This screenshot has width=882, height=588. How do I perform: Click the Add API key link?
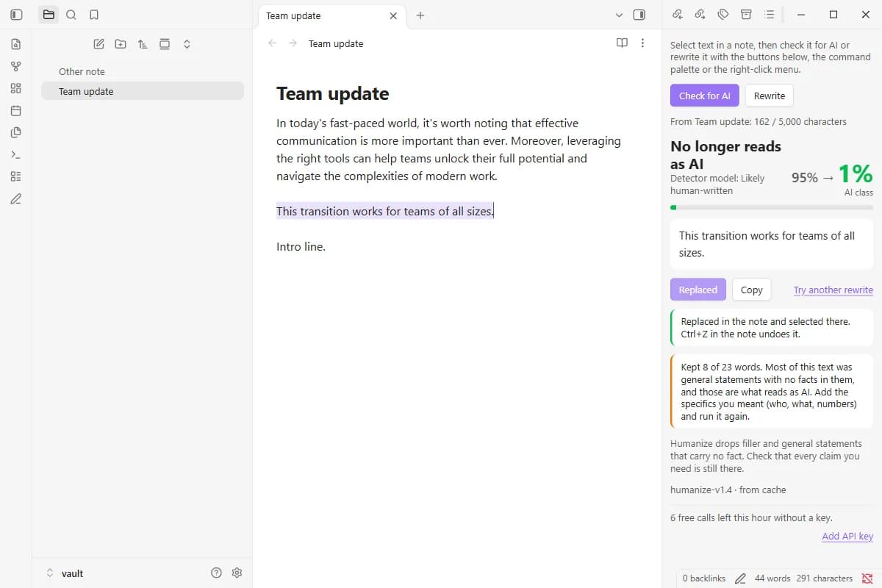(x=847, y=536)
